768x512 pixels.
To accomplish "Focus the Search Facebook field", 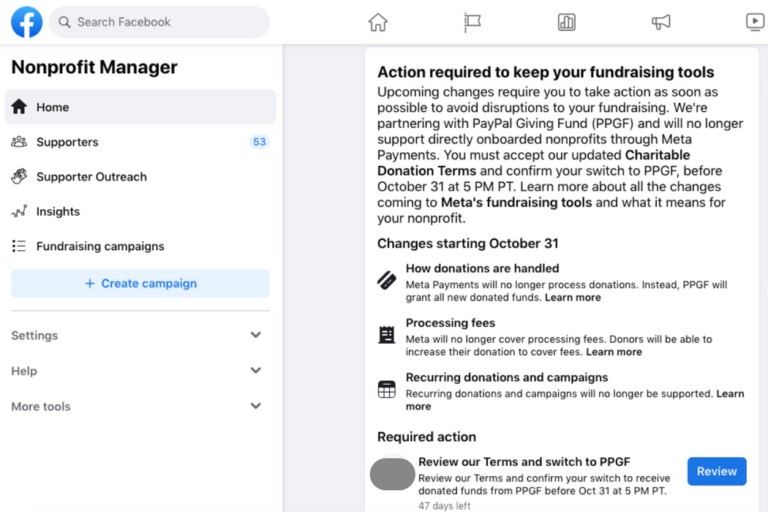I will coord(160,22).
